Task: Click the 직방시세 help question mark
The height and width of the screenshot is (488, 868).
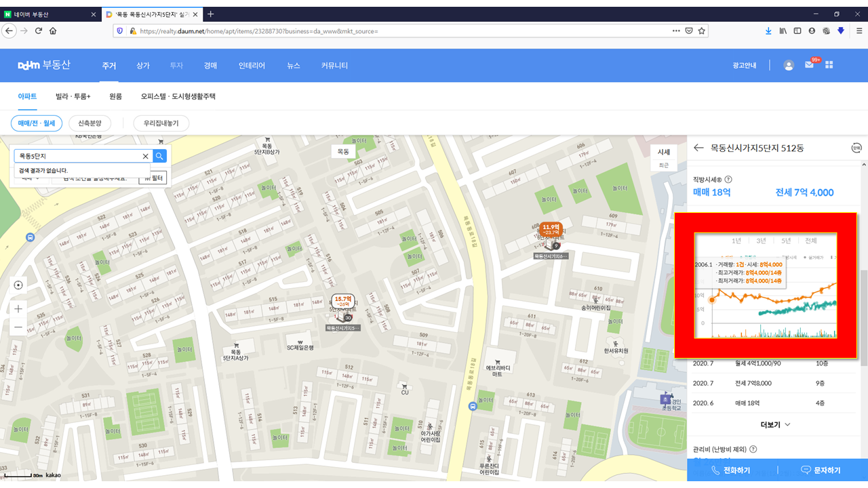Action: coord(728,180)
